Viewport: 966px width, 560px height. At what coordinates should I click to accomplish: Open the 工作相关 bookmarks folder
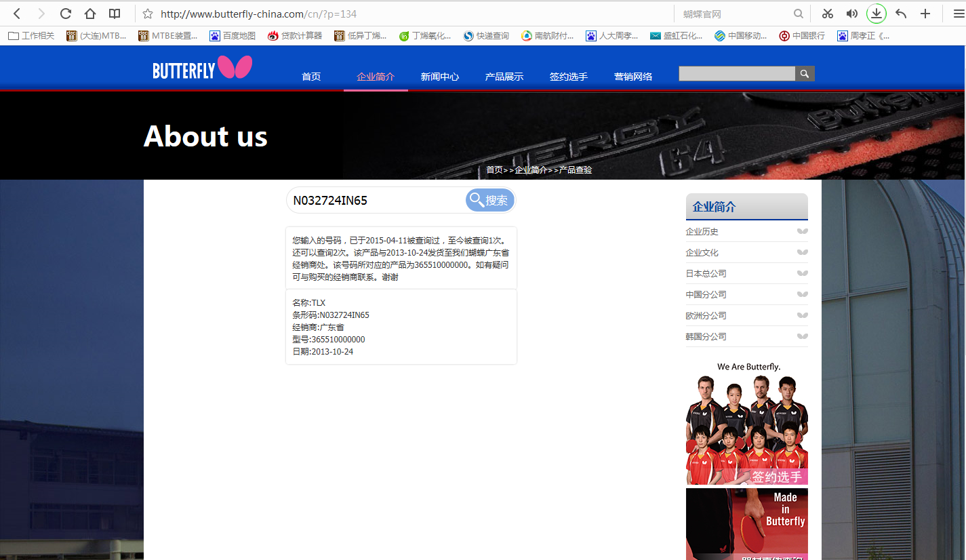point(31,36)
